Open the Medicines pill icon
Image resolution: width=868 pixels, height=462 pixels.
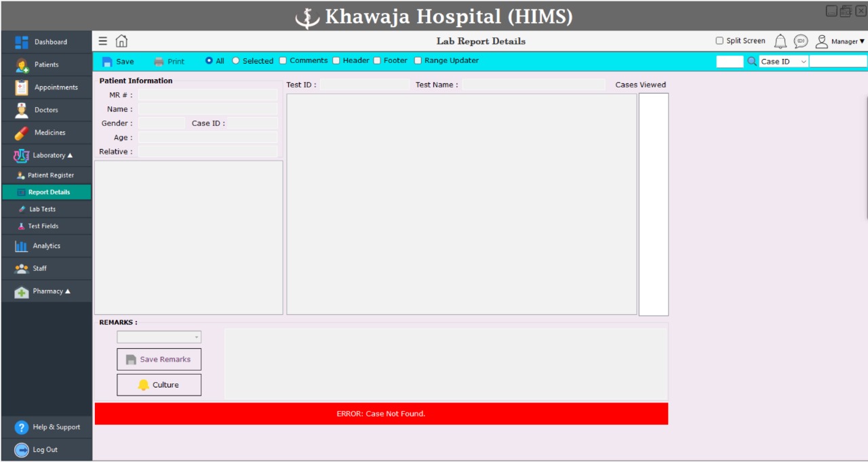(22, 133)
